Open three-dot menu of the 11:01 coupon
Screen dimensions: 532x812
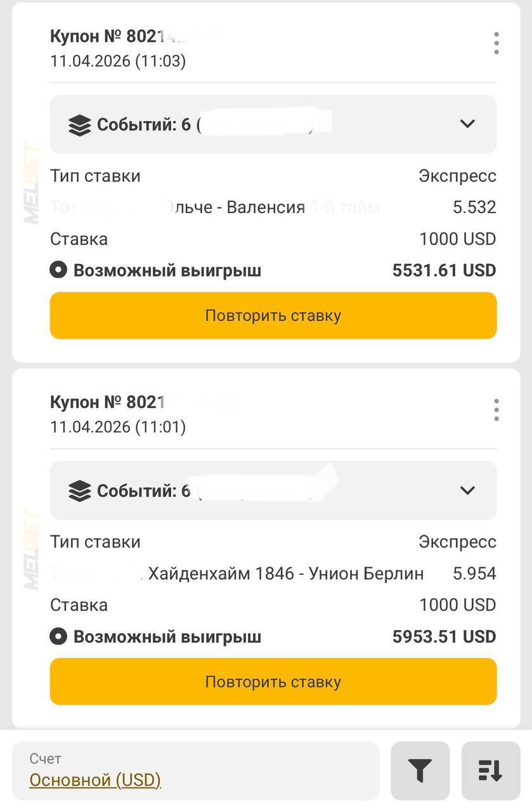pyautogui.click(x=496, y=410)
